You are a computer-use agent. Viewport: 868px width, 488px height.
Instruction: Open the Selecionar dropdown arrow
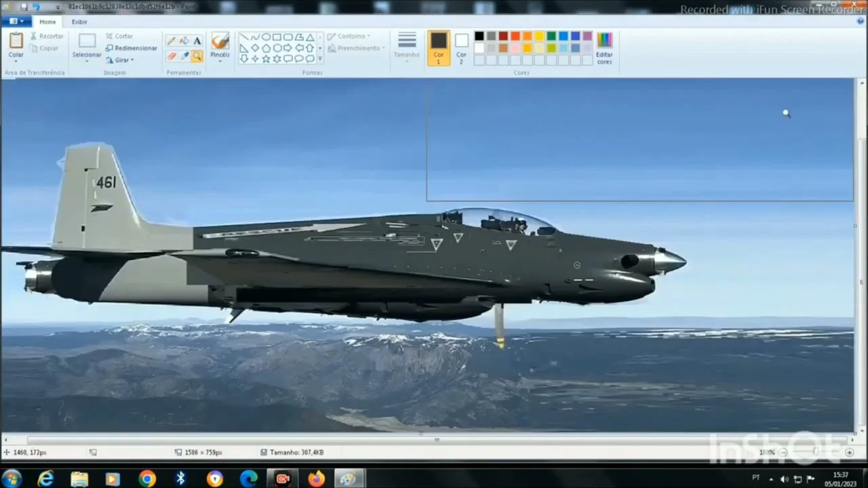click(87, 62)
